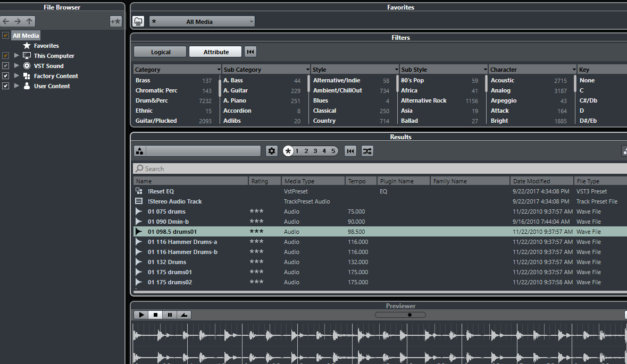Screen dimensions: 627x364
Task: Navigate up one folder level
Action: click(30, 21)
